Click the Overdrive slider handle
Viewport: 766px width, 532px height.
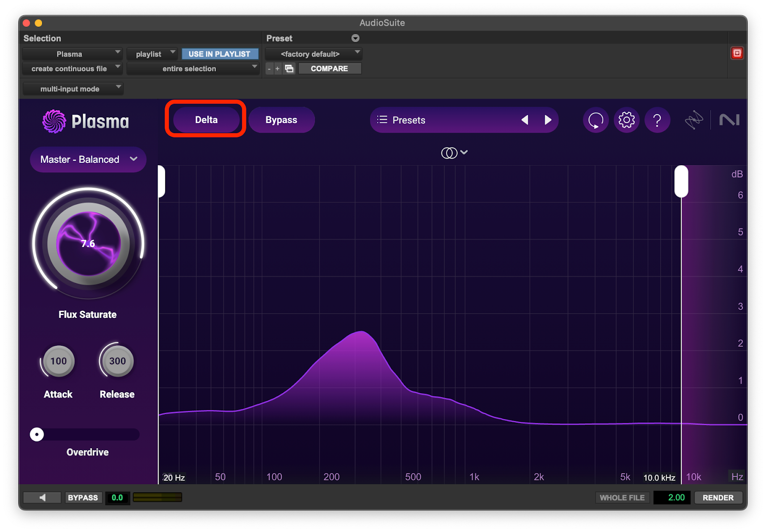[37, 434]
